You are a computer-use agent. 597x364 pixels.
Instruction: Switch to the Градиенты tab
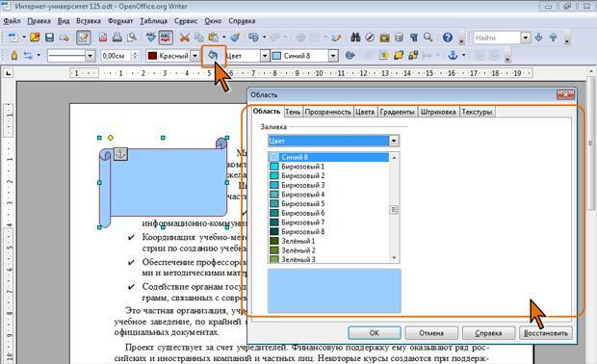click(x=397, y=112)
